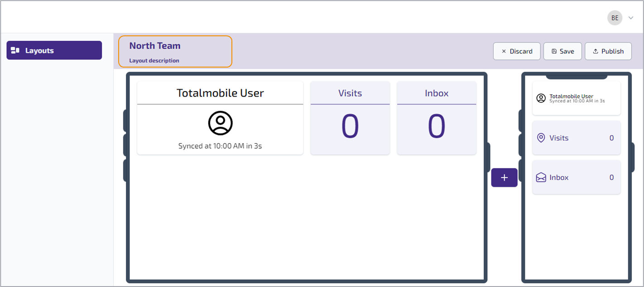Click the large 0 under Inbox in tablet
Screen dimensions: 644x287
437,126
